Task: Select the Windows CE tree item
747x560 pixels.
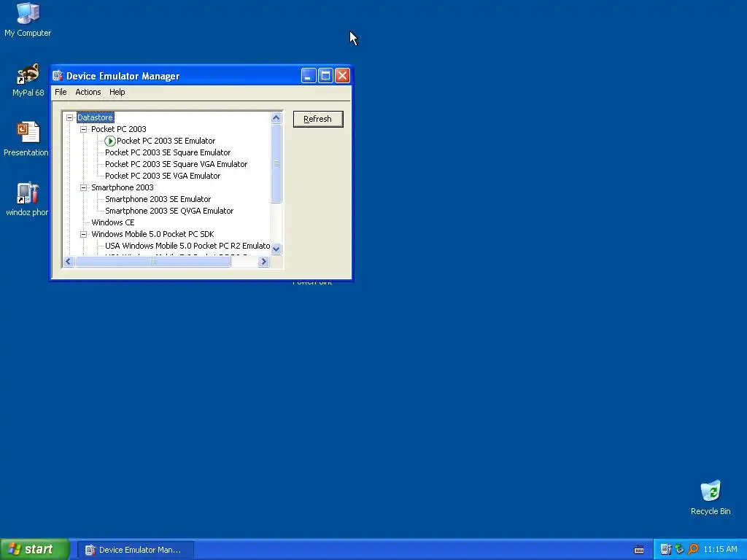Action: coord(113,222)
